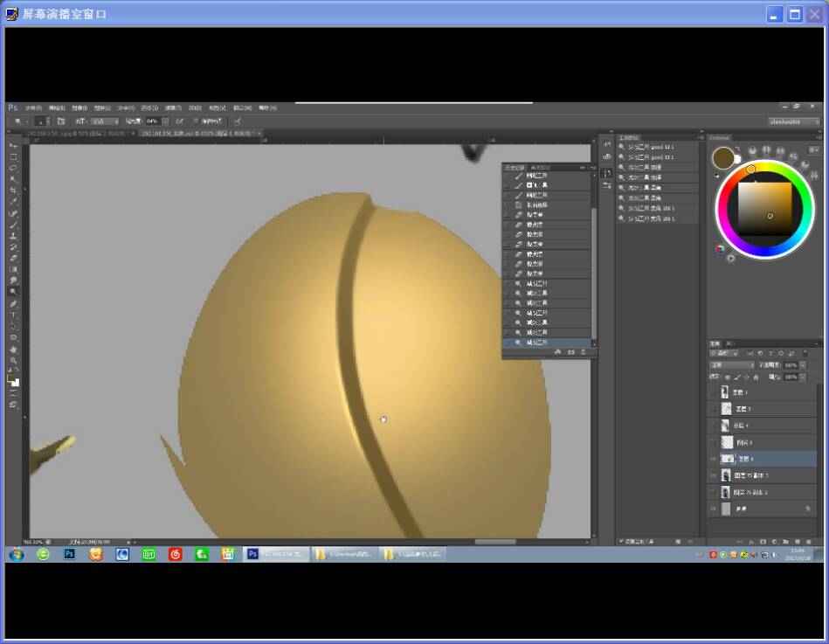Select the Eyedropper tool
Screen dimensions: 829x644
[14, 202]
